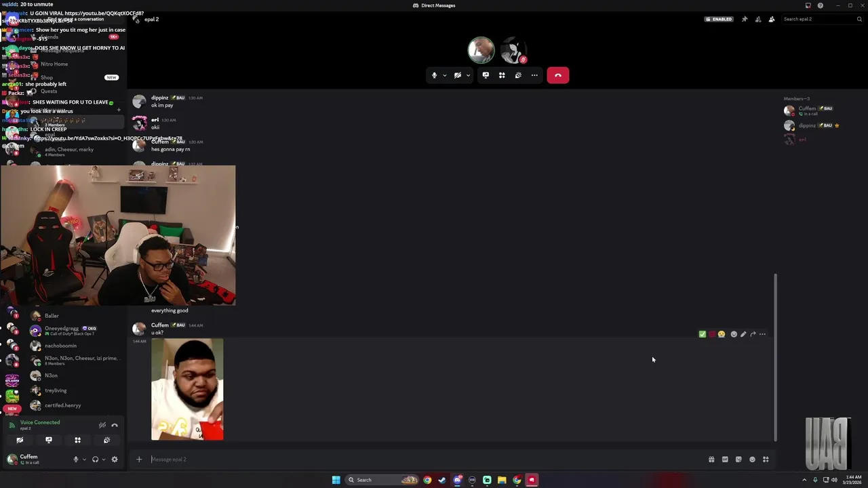This screenshot has width=868, height=488.
Task: Open DM with nachoboomin
Action: 75,346
